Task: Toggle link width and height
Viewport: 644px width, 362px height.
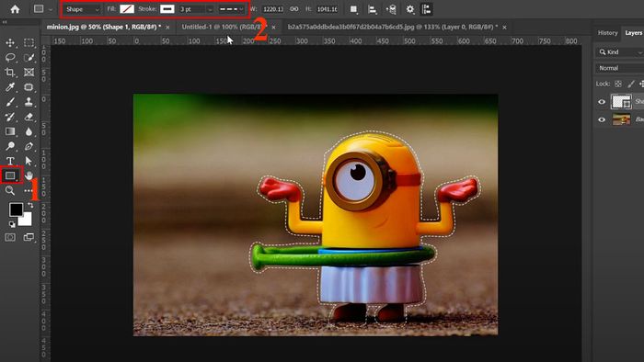Action: tap(294, 9)
